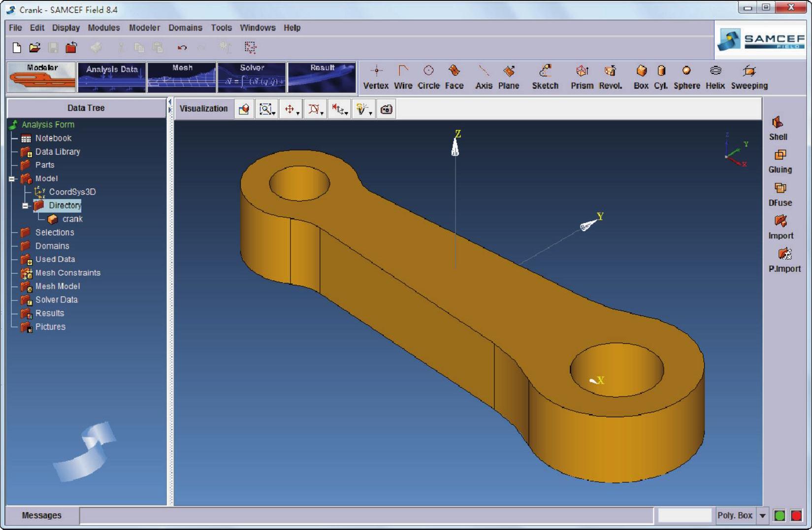Take a snapshot with the camera icon

(387, 109)
